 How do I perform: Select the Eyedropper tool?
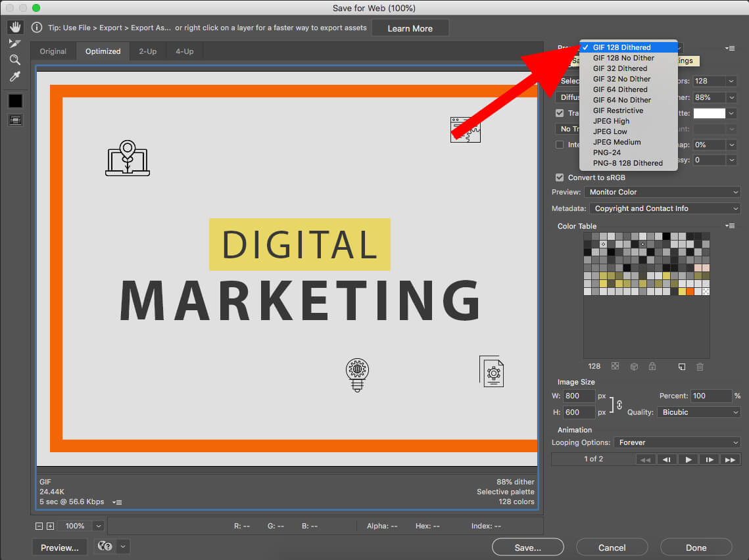pos(14,76)
